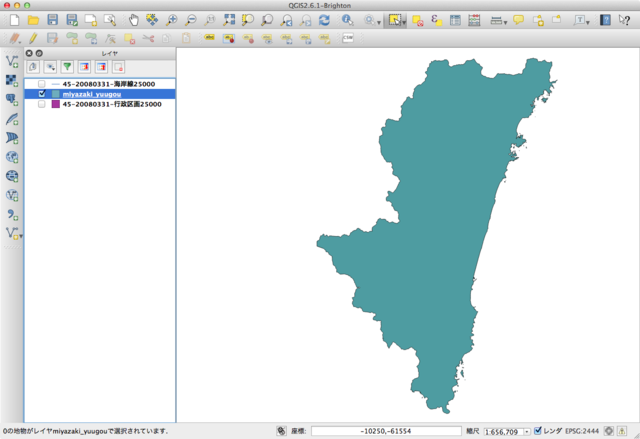The height and width of the screenshot is (439, 640).
Task: Create a new spatial bookmark
Action: [x=538, y=20]
